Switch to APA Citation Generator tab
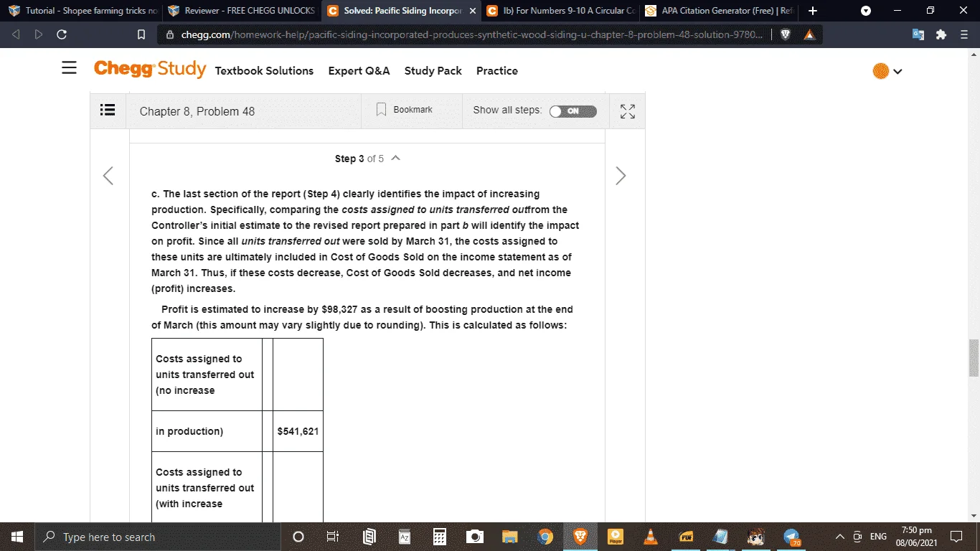Screen dimensions: 980x551 click(721, 11)
